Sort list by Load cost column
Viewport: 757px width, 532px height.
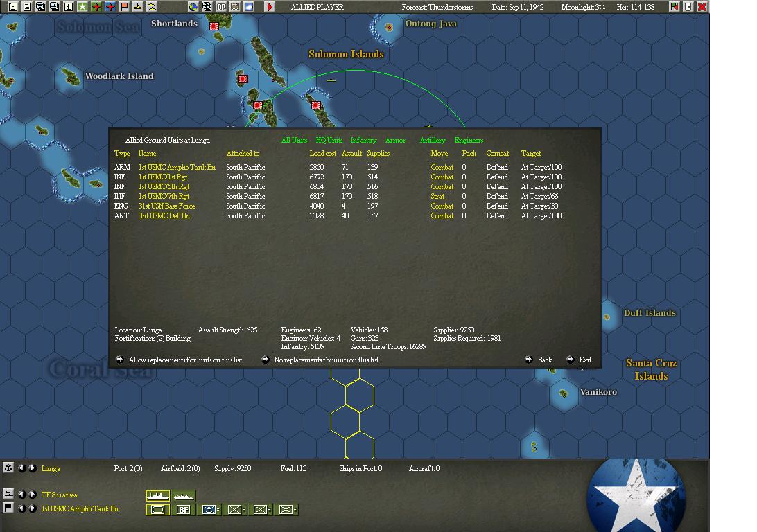(322, 153)
